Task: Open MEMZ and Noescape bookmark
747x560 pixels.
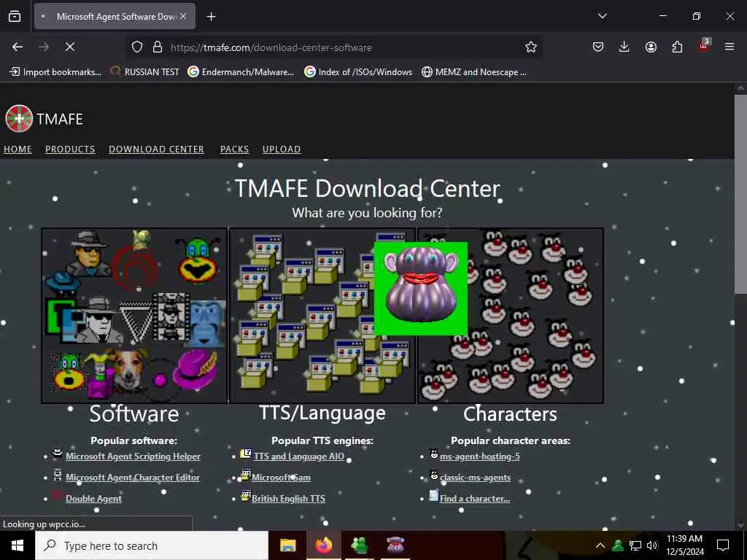Action: [x=474, y=72]
